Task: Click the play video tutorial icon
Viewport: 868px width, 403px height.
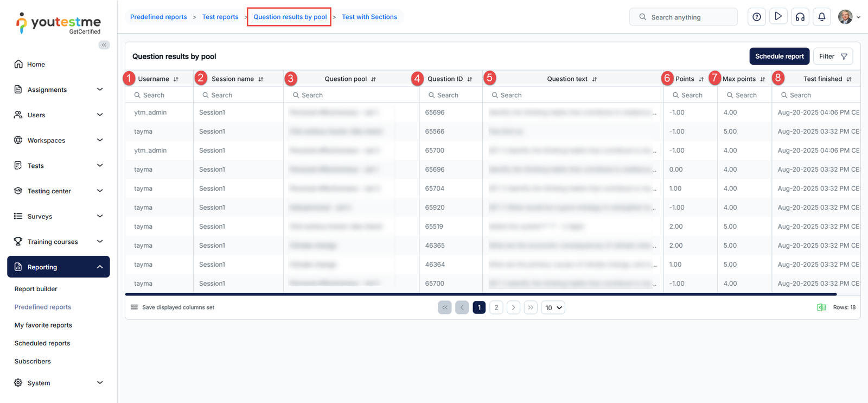Action: pyautogui.click(x=778, y=17)
